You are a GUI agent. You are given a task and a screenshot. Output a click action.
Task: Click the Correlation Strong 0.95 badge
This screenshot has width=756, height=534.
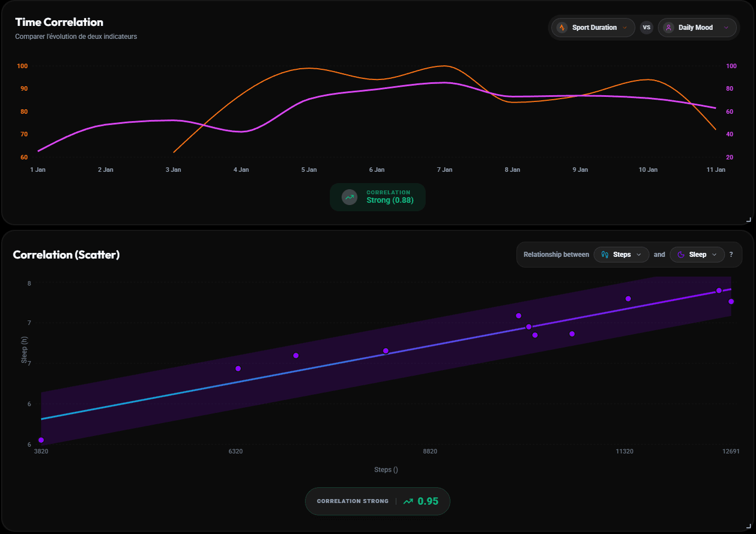[x=377, y=501]
